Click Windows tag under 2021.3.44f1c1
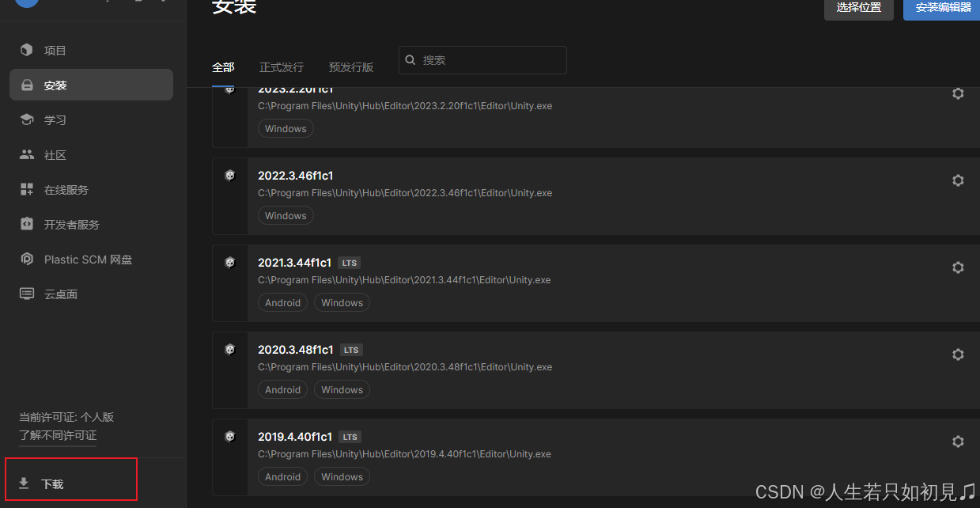 click(342, 302)
